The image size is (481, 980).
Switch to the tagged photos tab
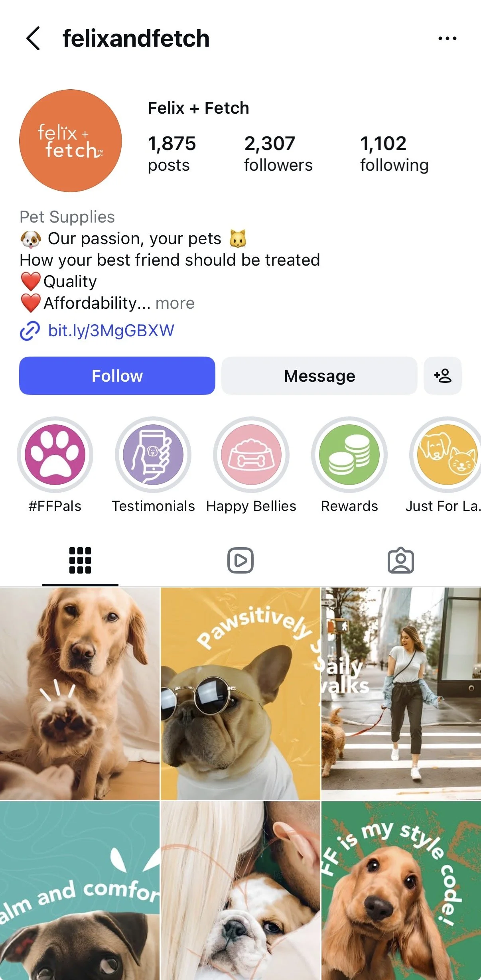tap(401, 560)
